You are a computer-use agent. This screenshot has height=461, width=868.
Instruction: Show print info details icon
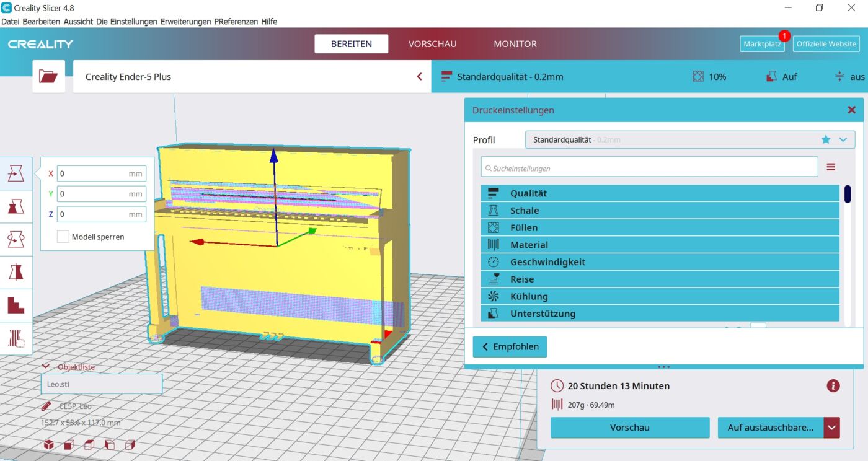tap(833, 386)
